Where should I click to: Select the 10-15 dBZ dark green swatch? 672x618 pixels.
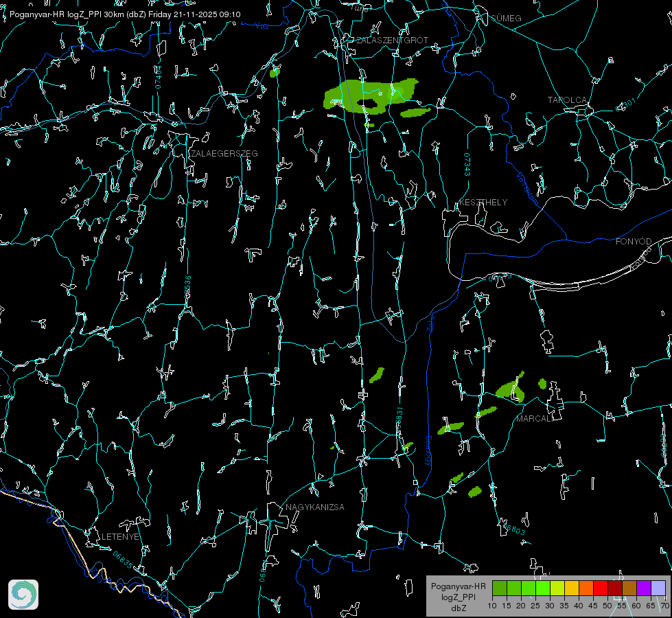tap(499, 588)
